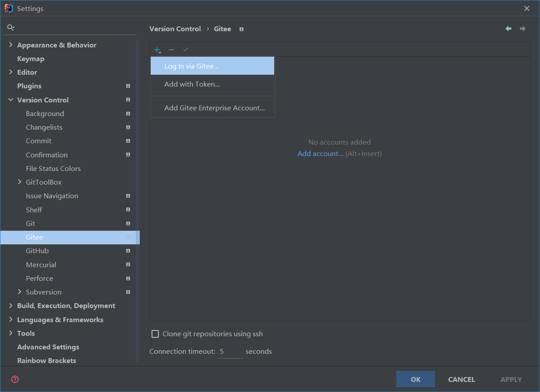Open help with the question mark icon

tap(15, 379)
